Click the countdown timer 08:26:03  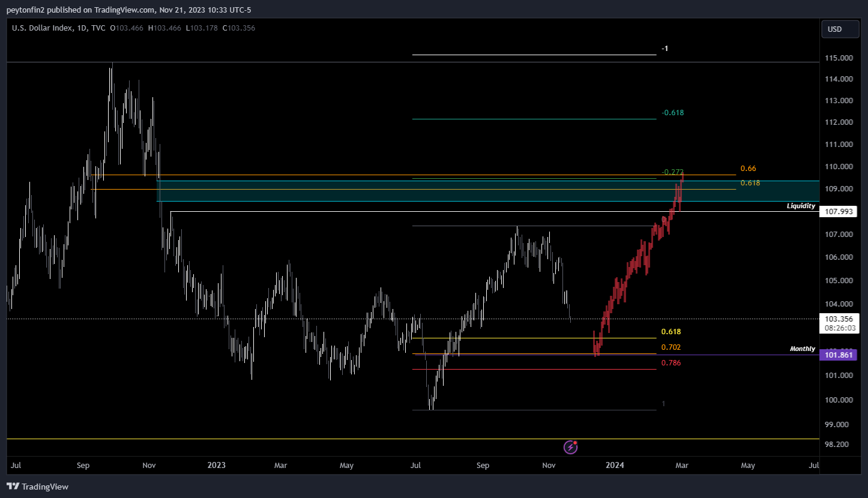[x=840, y=328]
